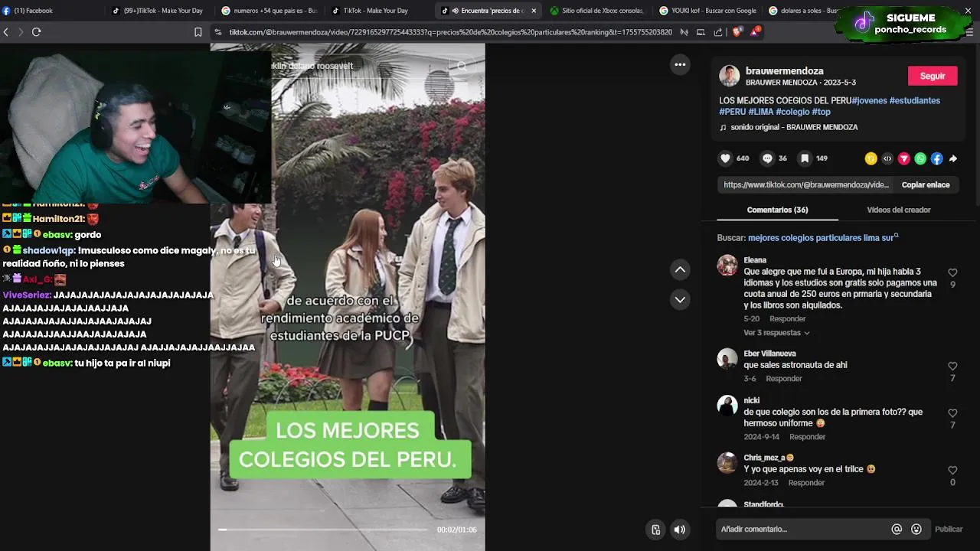Go to next video with down arrow
Screen dimensions: 980x551
[680, 299]
